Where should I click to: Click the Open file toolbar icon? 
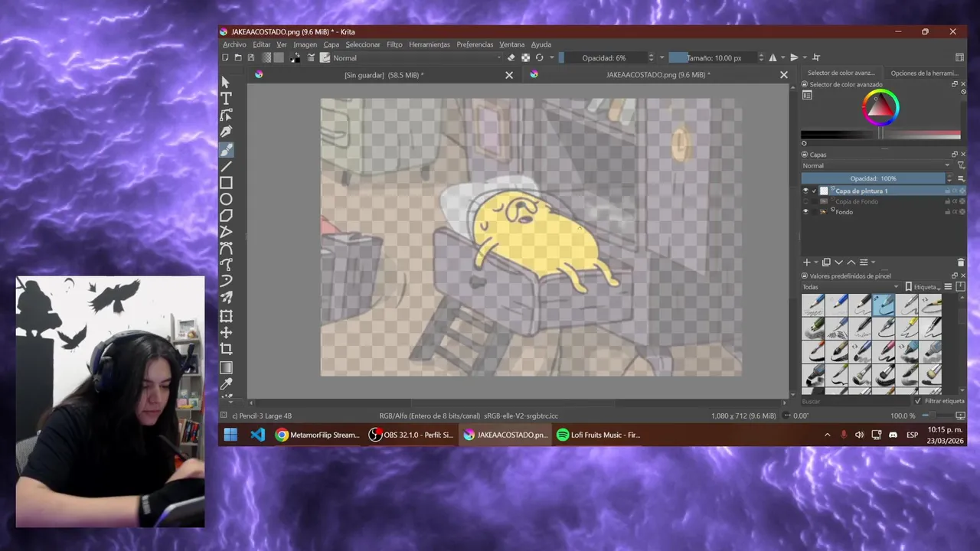tap(238, 57)
